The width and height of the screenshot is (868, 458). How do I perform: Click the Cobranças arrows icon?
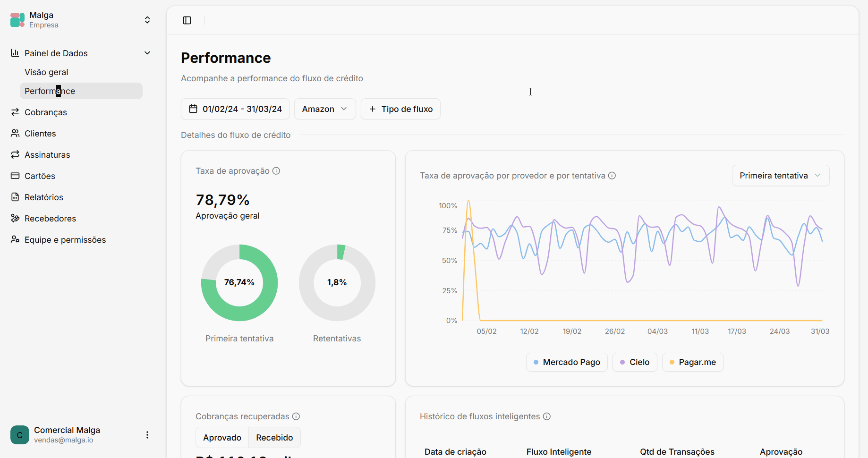[x=15, y=112]
